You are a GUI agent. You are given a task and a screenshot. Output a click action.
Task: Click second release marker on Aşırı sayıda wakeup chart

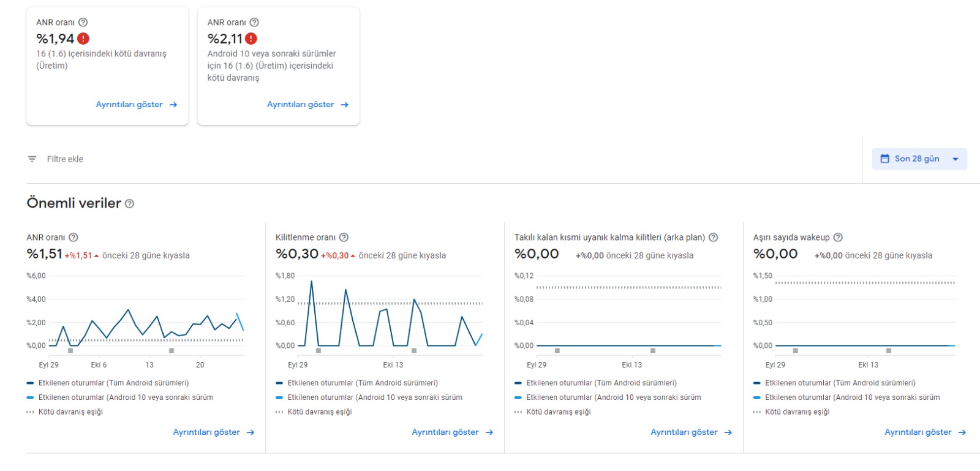point(889,350)
